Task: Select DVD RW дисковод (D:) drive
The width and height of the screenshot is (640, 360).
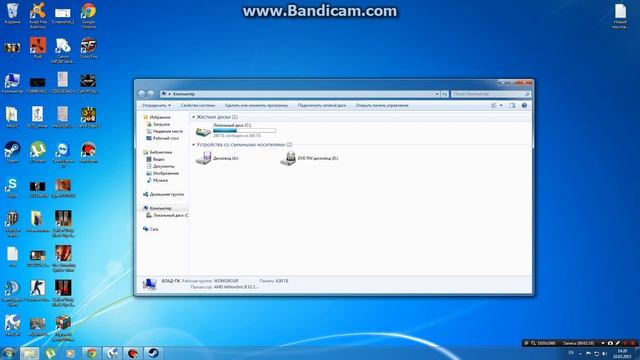Action: click(x=309, y=158)
